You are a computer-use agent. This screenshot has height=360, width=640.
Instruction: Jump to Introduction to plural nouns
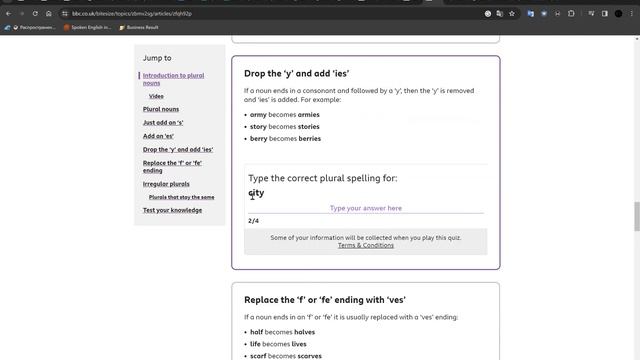[173, 79]
